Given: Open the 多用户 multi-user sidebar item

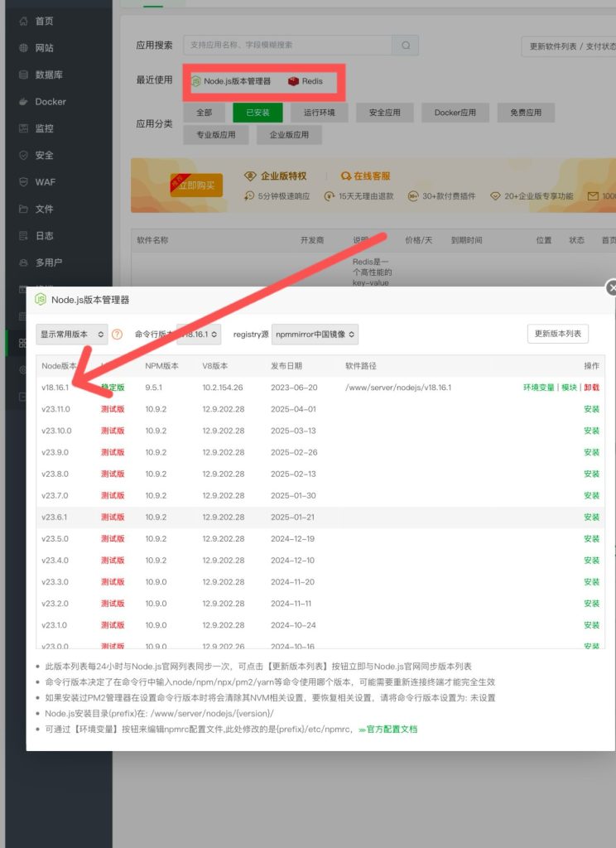Looking at the screenshot, I should click(49, 263).
